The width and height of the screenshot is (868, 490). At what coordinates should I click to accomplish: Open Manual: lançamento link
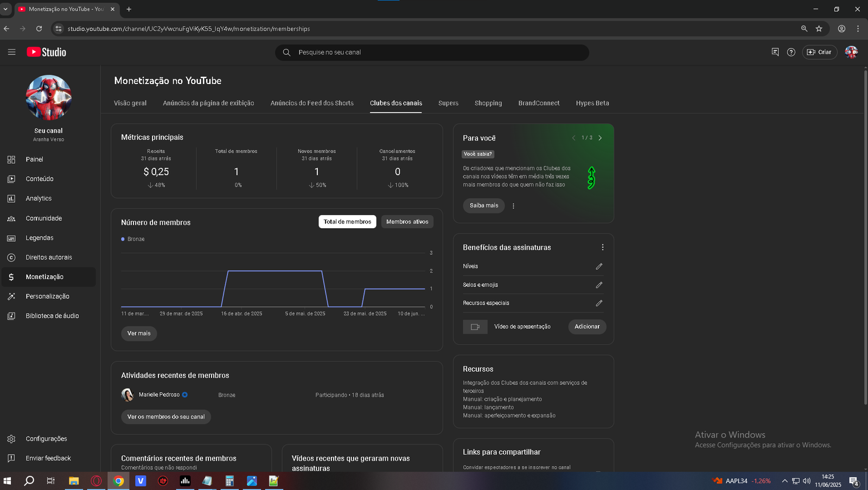point(488,408)
